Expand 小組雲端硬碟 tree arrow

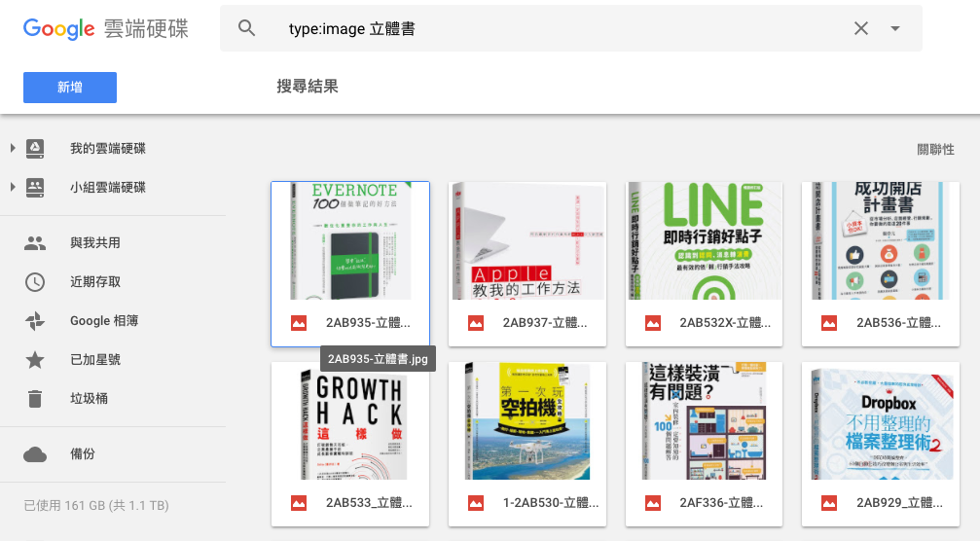pyautogui.click(x=13, y=187)
